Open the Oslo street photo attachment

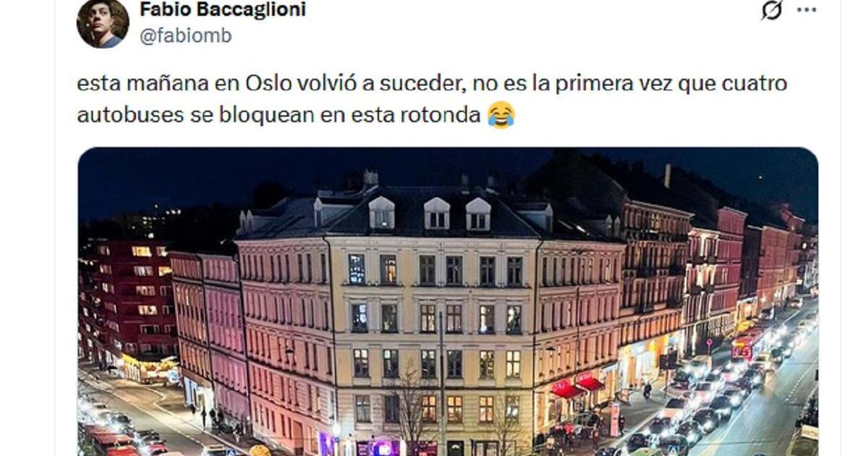tap(448, 302)
